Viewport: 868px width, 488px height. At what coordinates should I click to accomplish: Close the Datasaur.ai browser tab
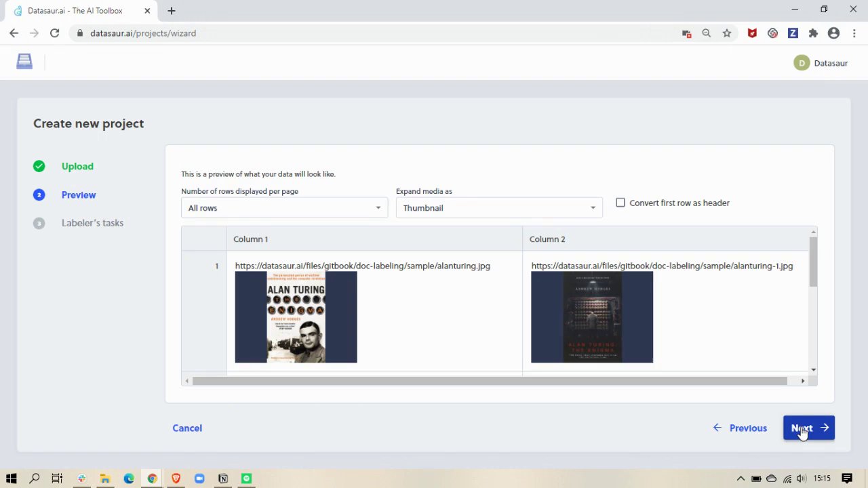pyautogui.click(x=147, y=11)
